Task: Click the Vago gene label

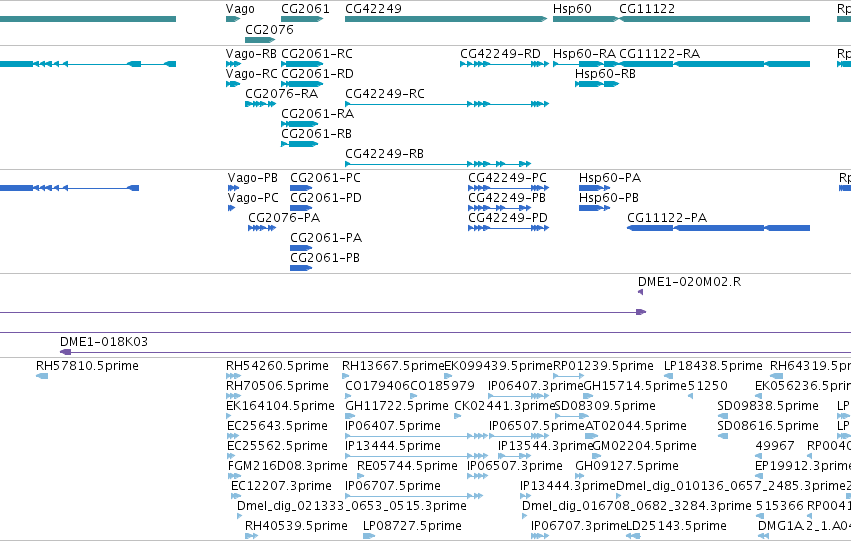Action: tap(240, 9)
